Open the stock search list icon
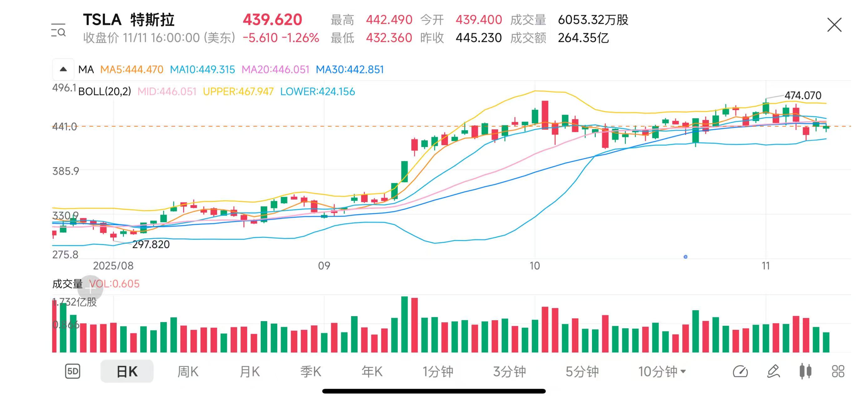 pyautogui.click(x=58, y=30)
